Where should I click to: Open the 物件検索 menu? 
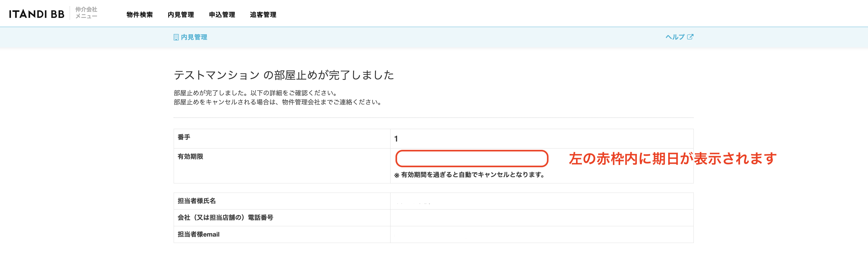point(140,15)
